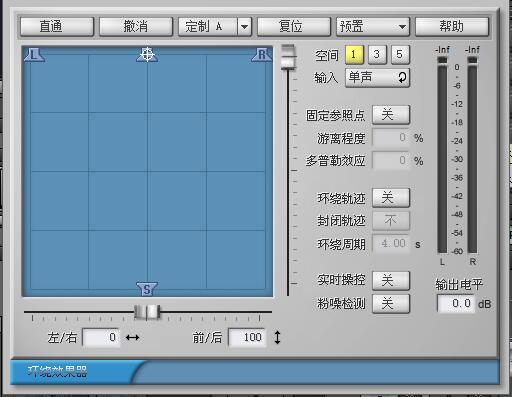The width and height of the screenshot is (512, 397).
Task: Click the crosshair sound source marker
Action: click(147, 54)
